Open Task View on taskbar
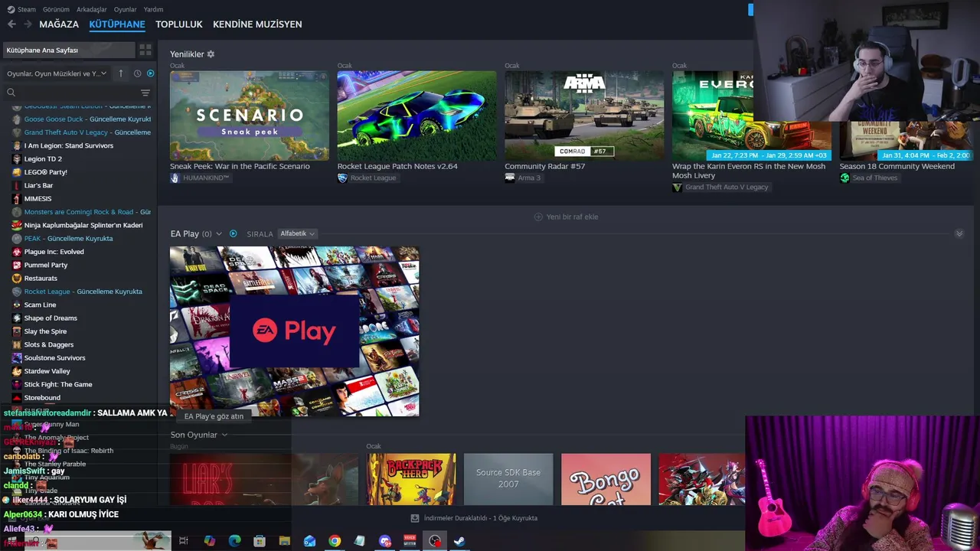Screen dimensions: 980x551 (184, 541)
